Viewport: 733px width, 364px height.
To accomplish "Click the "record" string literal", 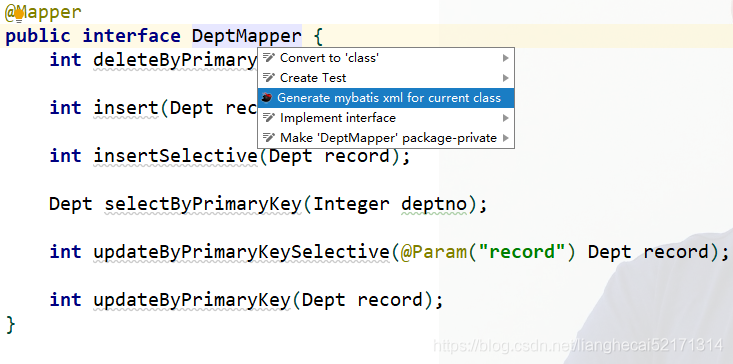I will point(528,252).
